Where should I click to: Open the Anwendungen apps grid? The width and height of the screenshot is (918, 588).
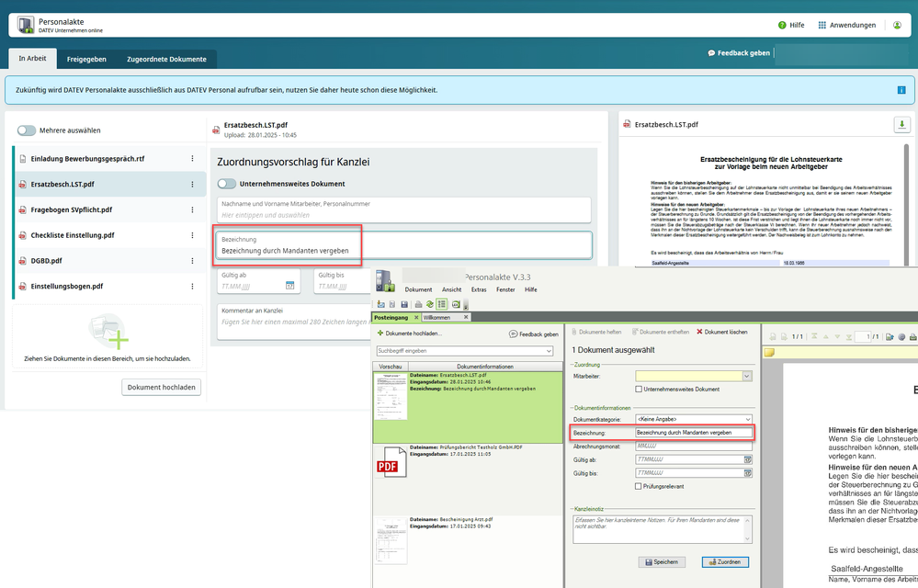(822, 25)
